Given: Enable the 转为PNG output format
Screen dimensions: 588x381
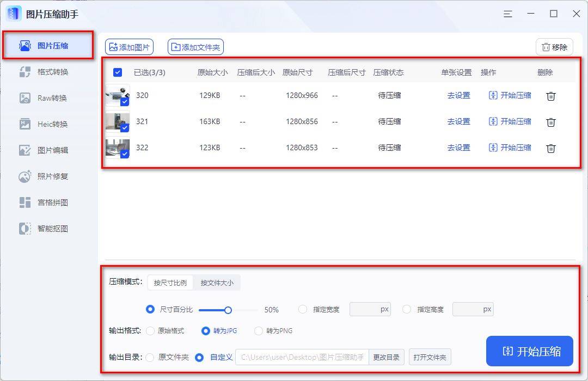Looking at the screenshot, I should 259,330.
